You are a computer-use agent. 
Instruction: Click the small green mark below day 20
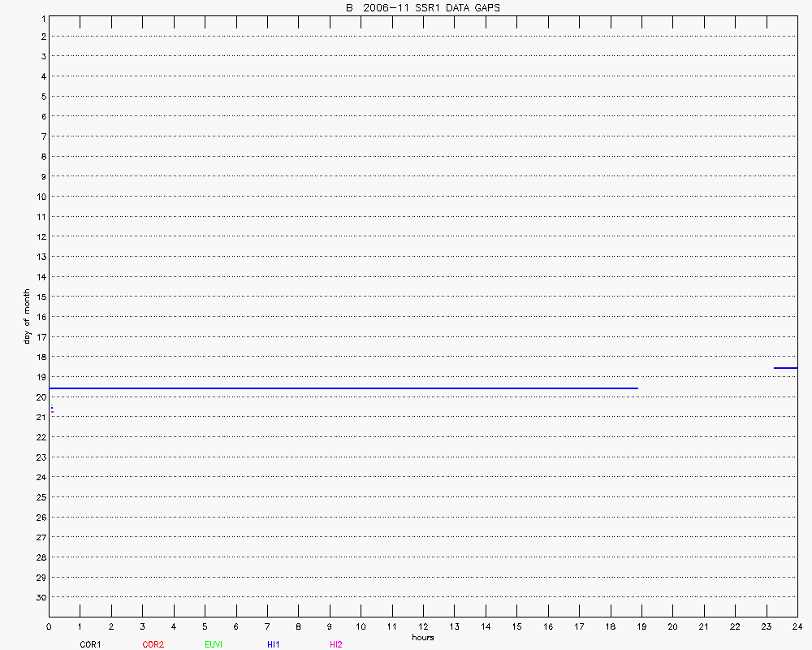tap(52, 406)
